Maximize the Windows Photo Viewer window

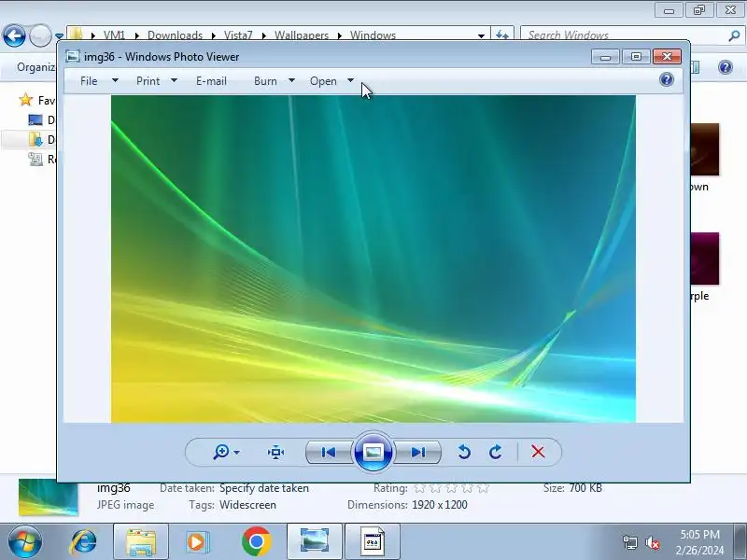pos(636,57)
